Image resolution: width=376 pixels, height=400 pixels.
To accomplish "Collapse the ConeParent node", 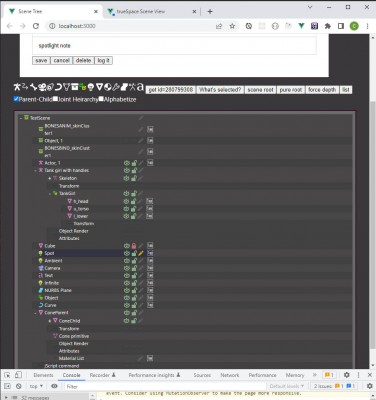I will click(35, 313).
